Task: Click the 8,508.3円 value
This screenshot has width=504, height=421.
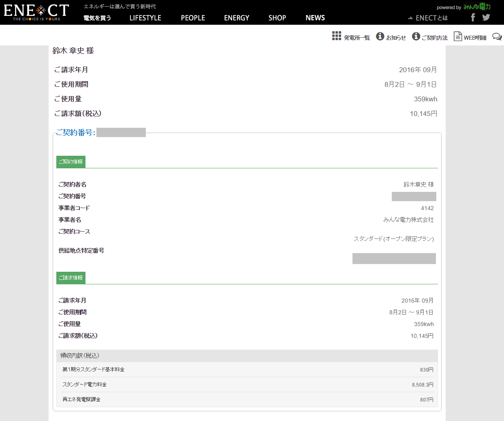Action: click(423, 385)
